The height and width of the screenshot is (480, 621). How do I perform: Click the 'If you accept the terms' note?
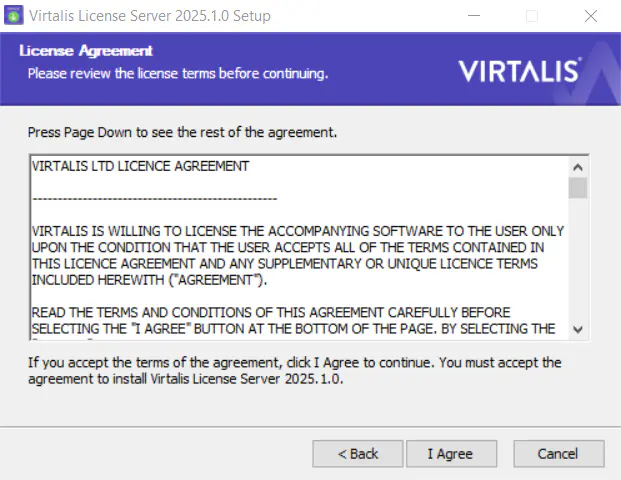click(295, 371)
